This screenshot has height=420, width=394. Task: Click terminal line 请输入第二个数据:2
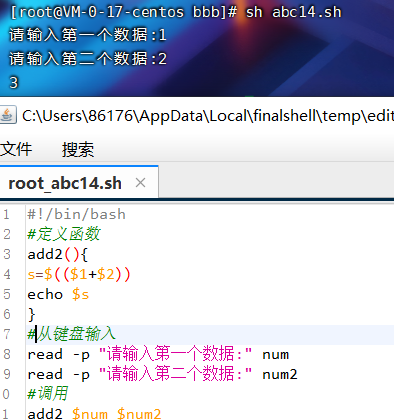tap(88, 59)
